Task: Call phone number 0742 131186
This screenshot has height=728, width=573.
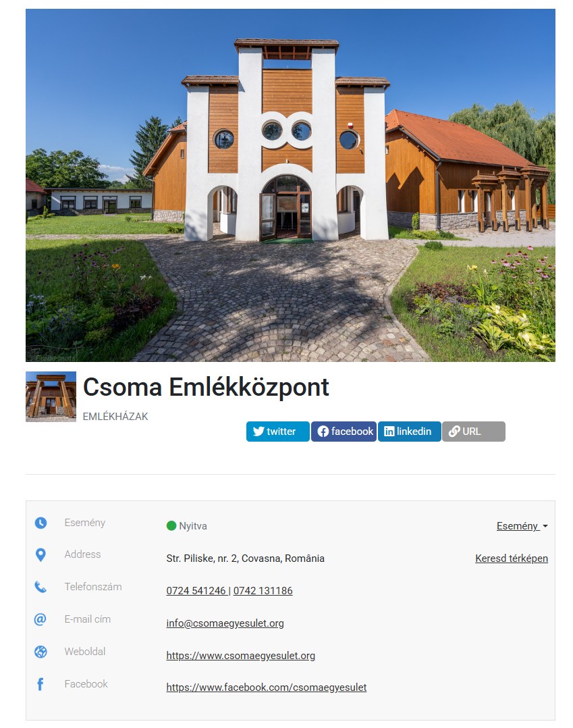Action: coord(263,590)
